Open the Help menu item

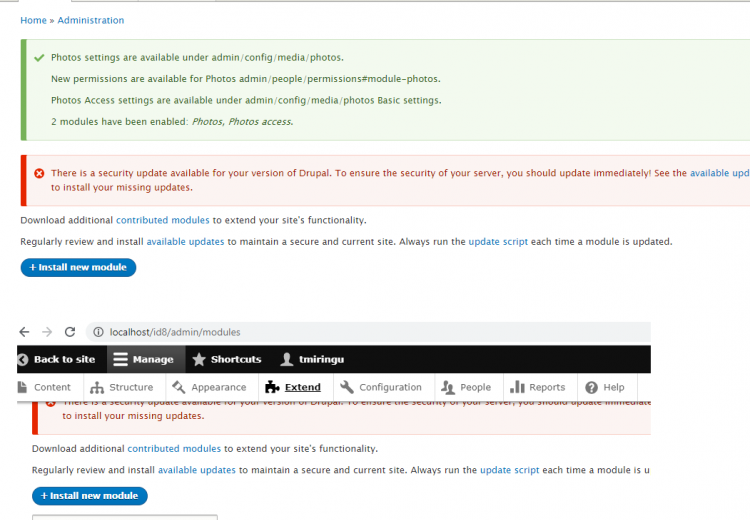(x=605, y=387)
